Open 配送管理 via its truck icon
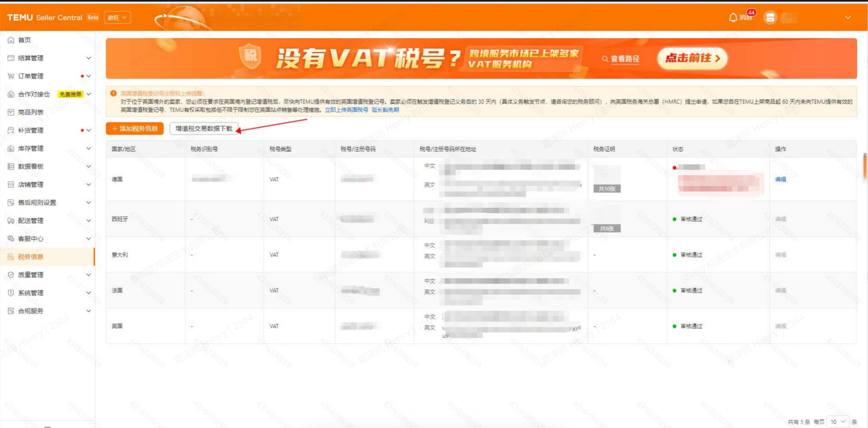Screen dimensions: 868x428 coord(12,220)
